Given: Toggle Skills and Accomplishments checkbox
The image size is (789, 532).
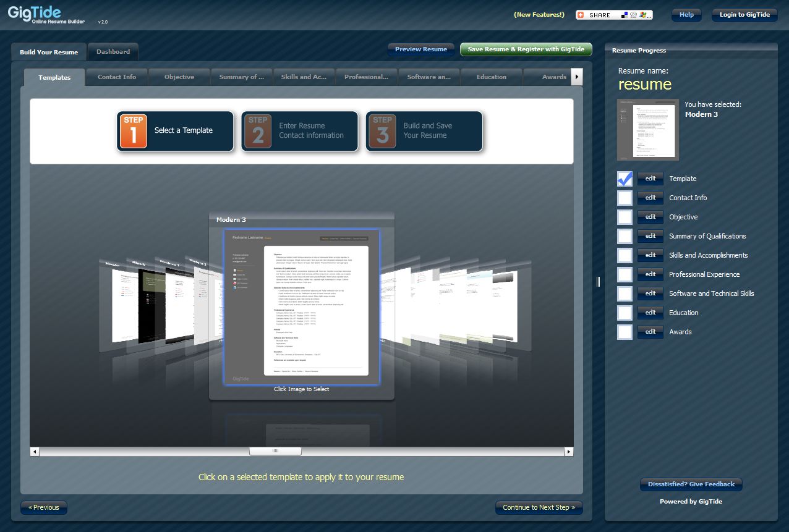Looking at the screenshot, I should [x=625, y=255].
